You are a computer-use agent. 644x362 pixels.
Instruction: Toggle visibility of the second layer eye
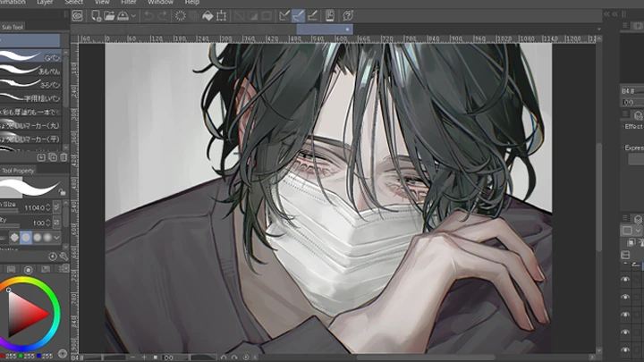tap(625, 297)
